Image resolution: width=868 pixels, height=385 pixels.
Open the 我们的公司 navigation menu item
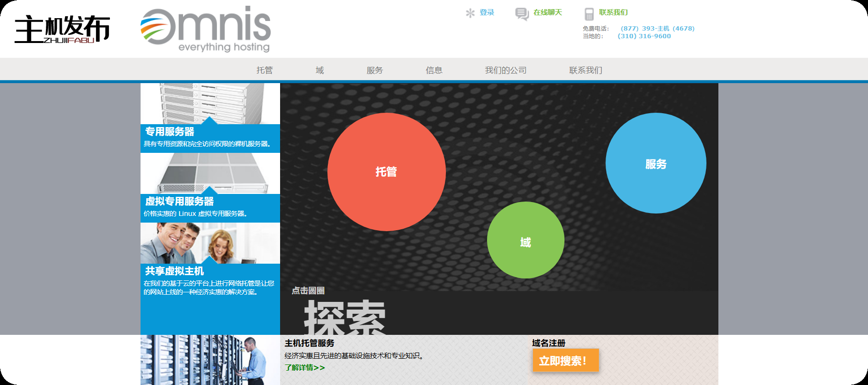[506, 70]
